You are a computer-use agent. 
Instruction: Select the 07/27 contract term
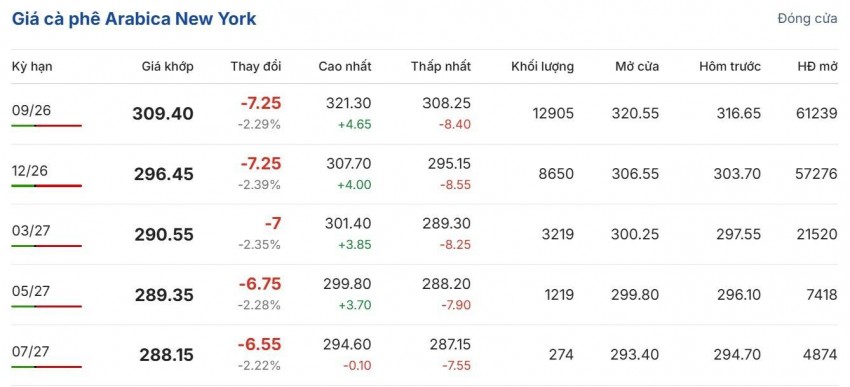coord(31,351)
